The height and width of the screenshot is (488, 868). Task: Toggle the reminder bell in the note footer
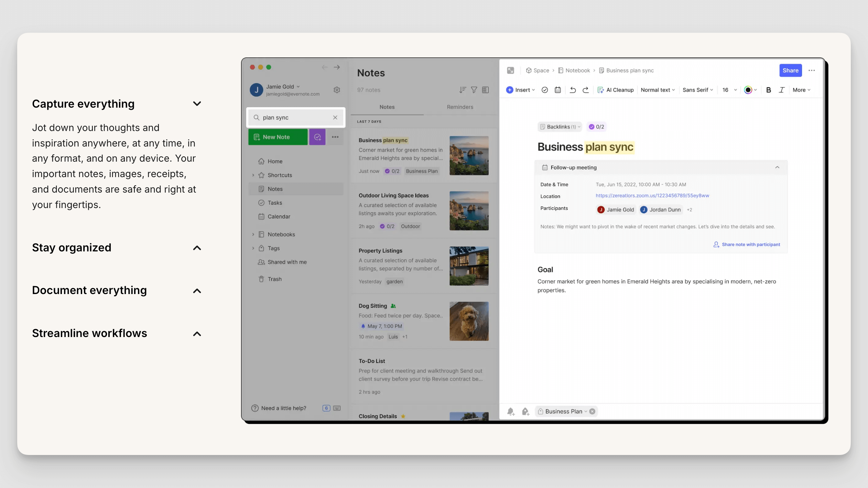pyautogui.click(x=511, y=411)
